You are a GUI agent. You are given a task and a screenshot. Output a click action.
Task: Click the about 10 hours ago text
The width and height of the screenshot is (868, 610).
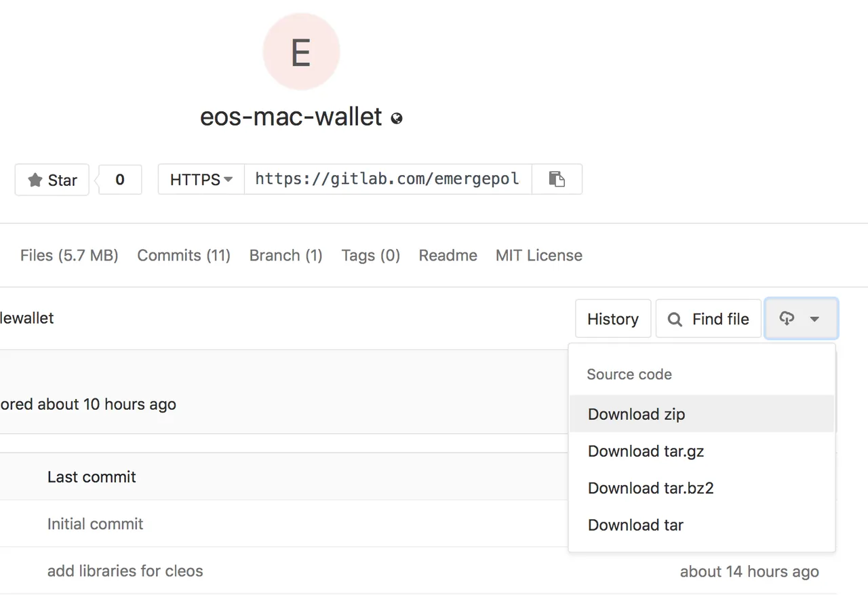pyautogui.click(x=106, y=404)
